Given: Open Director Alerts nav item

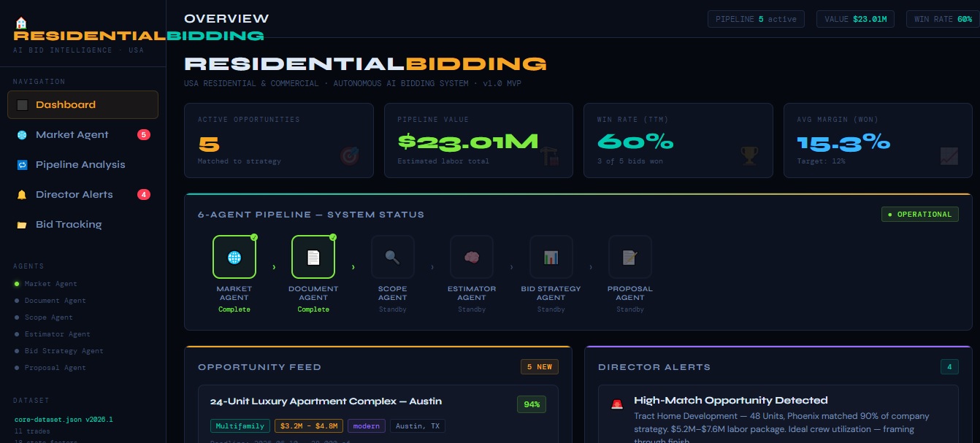Looking at the screenshot, I should click(x=74, y=194).
